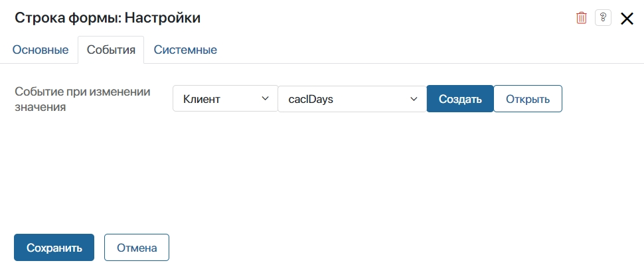The image size is (644, 267).
Task: Click the chevron arrow beside Клиент
Action: (x=265, y=98)
